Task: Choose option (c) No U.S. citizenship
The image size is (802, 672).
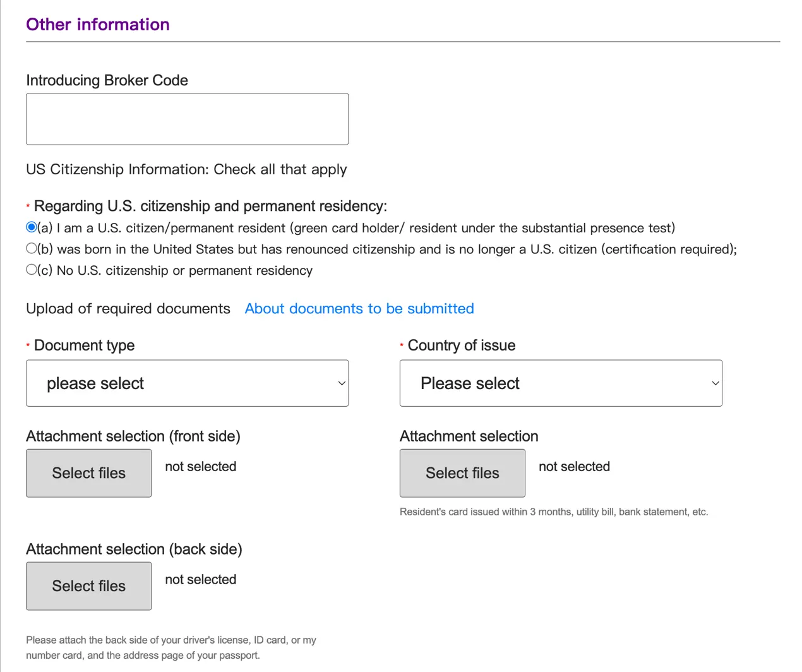Action: [32, 270]
